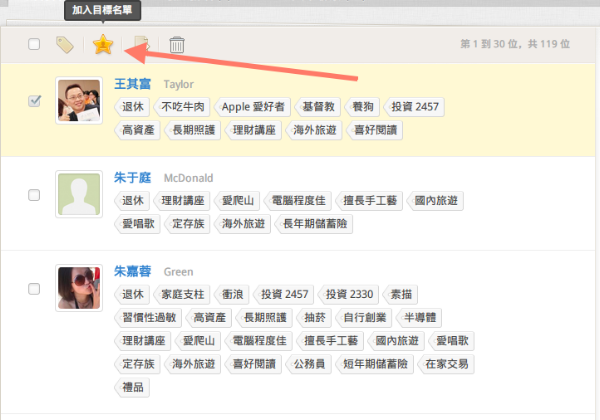
Task: Select the checkbox for 朱嘉蓉
Action: click(35, 288)
